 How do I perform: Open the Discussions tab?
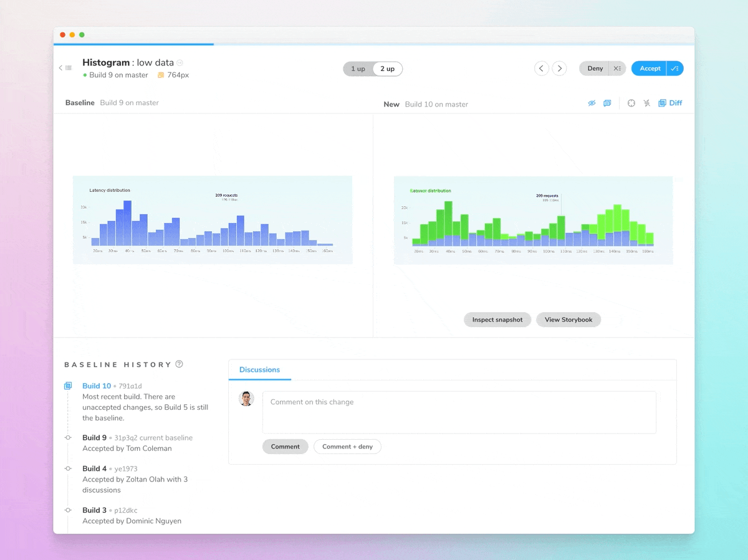tap(259, 370)
